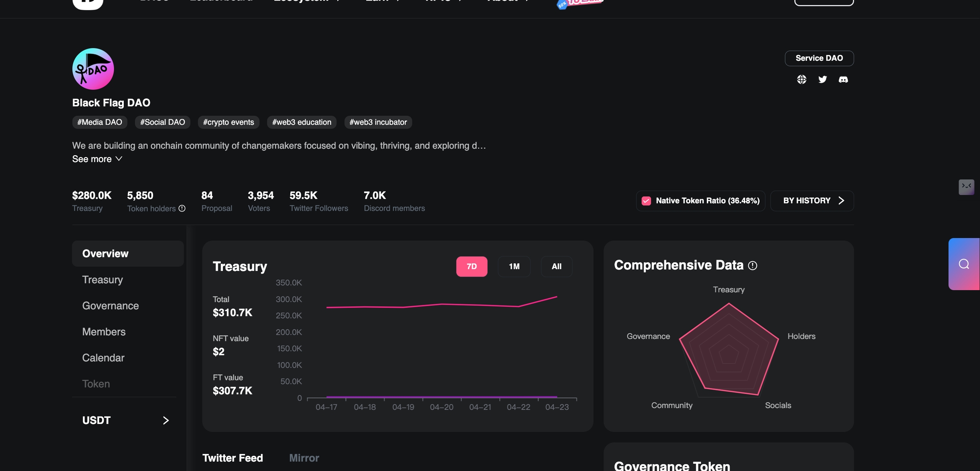Click the Comprehensive Data info icon
The height and width of the screenshot is (471, 980).
click(x=752, y=265)
